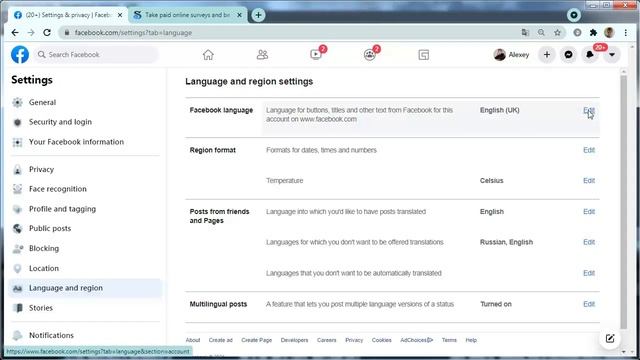Switch to the Take paid online surveys tab
The height and width of the screenshot is (360, 640).
[187, 15]
